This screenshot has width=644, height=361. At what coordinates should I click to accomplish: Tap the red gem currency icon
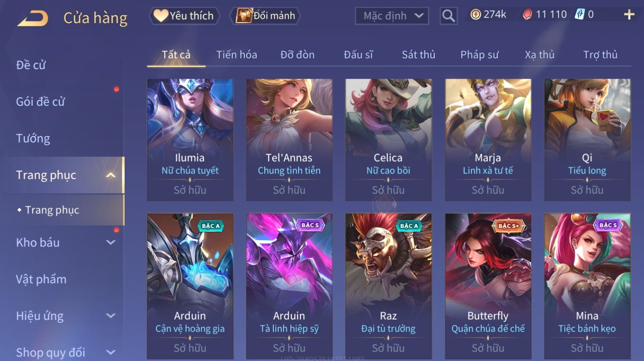click(528, 15)
